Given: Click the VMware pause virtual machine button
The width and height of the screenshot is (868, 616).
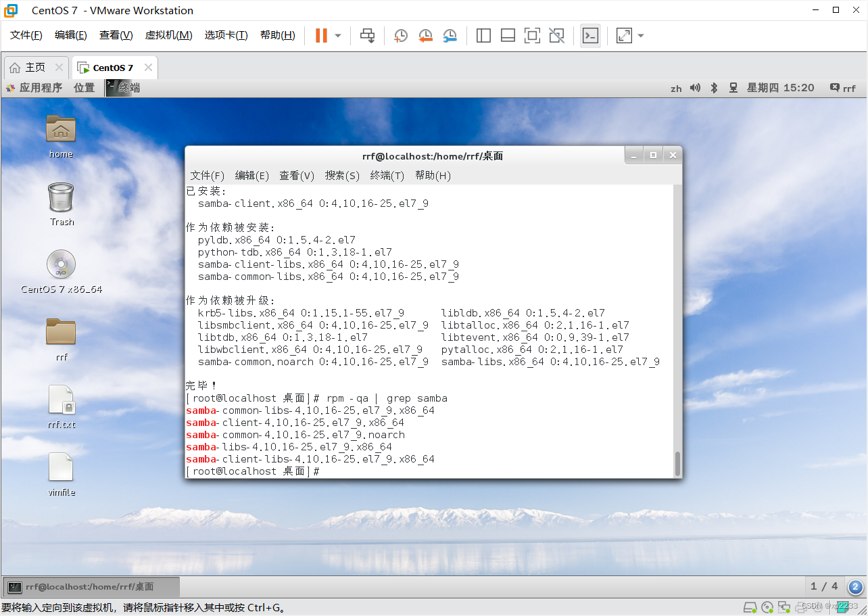Looking at the screenshot, I should (x=321, y=35).
